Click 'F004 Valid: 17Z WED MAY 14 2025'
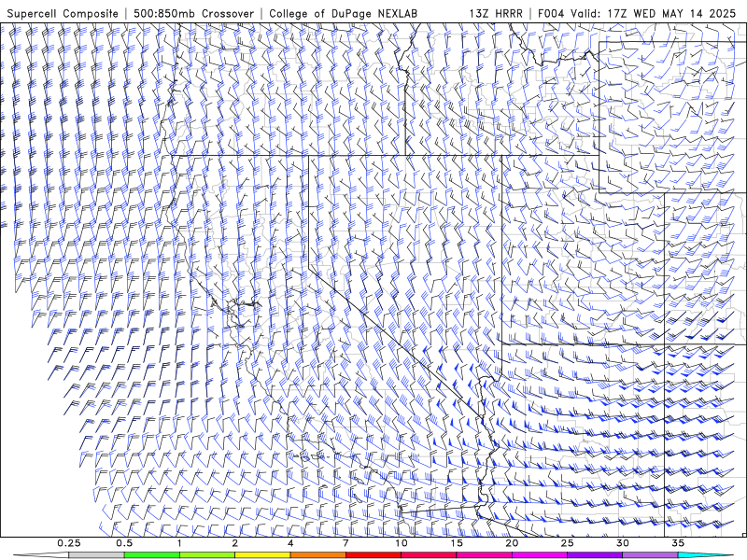Image resolution: width=747 pixels, height=560 pixels. (637, 14)
